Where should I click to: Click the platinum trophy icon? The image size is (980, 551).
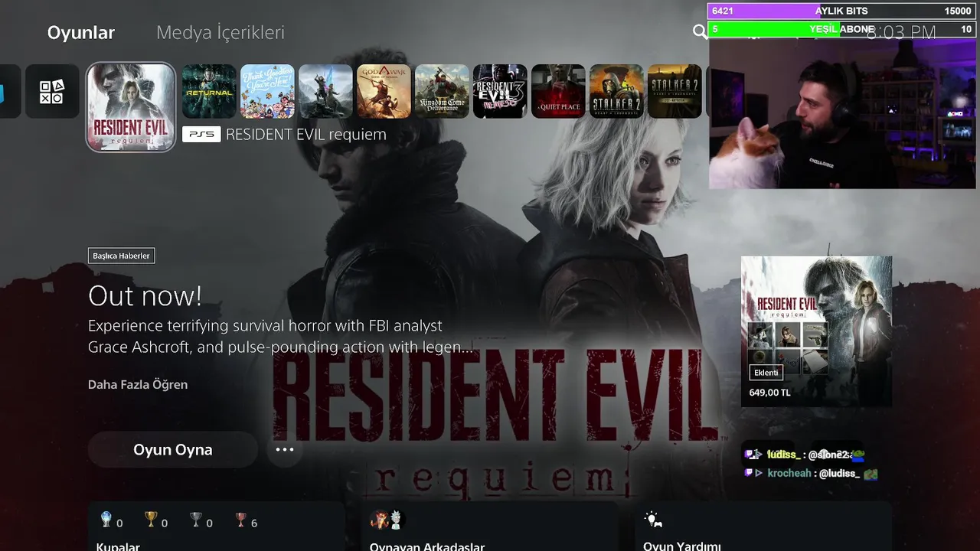[x=106, y=520]
